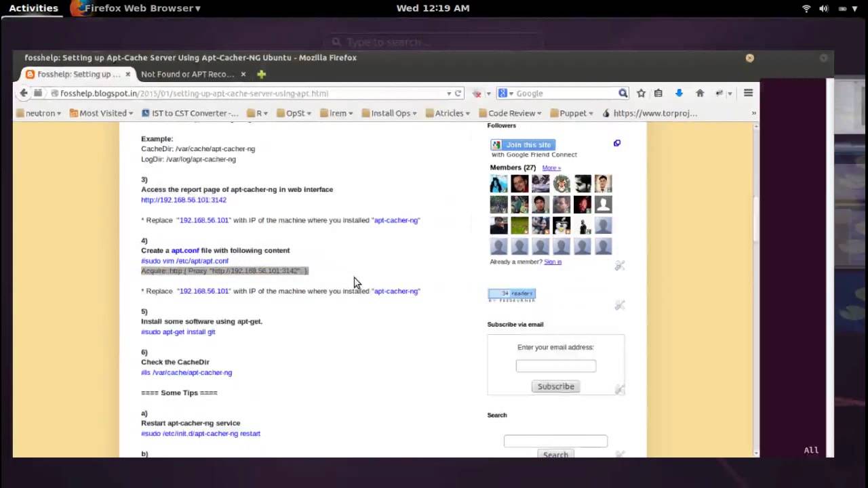
Task: Show bookmarks list icon in toolbar
Action: click(x=658, y=94)
